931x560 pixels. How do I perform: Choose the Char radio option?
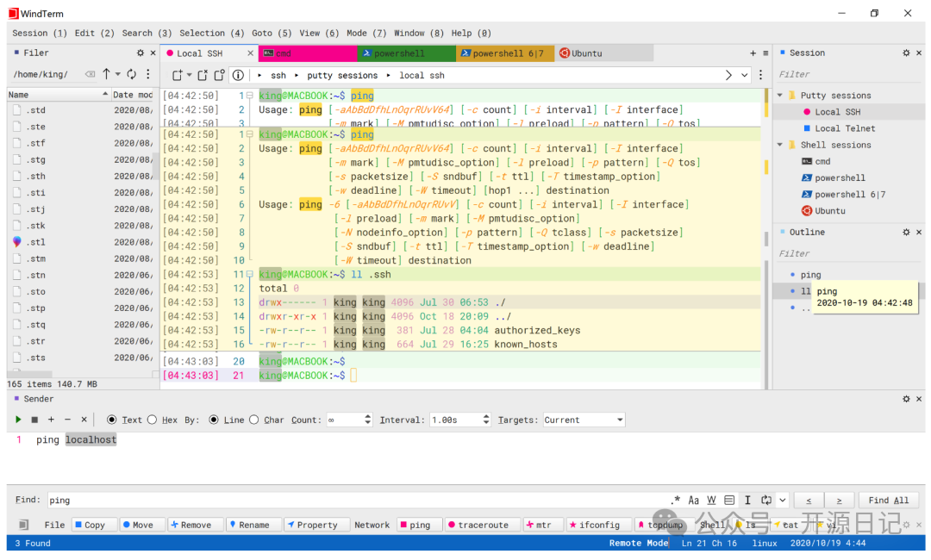(x=253, y=420)
